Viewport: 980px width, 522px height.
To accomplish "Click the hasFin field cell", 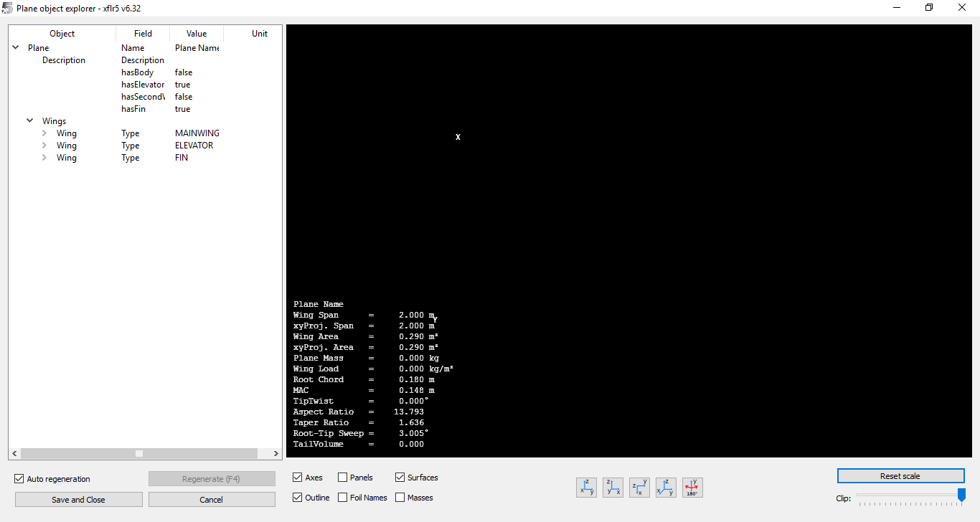I will 134,109.
